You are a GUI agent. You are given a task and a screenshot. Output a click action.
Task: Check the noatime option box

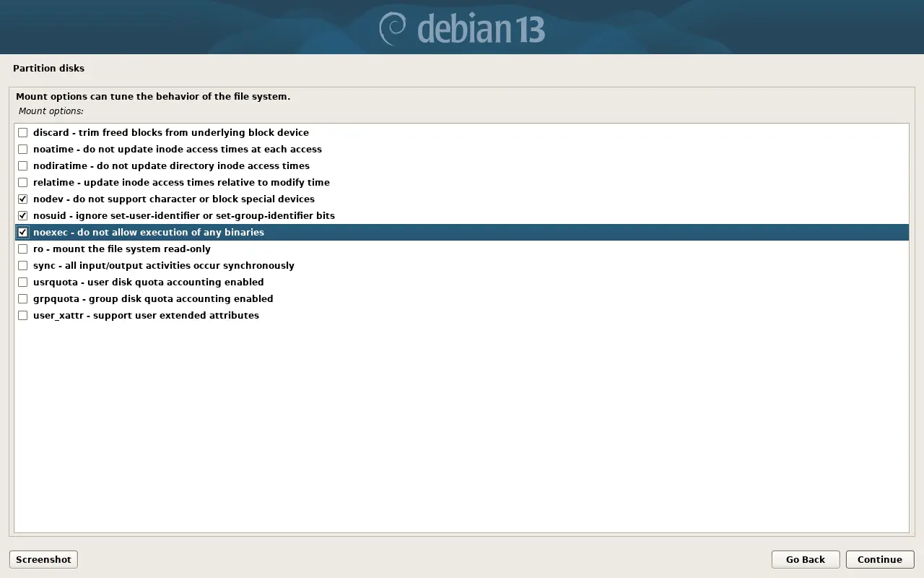pos(23,150)
